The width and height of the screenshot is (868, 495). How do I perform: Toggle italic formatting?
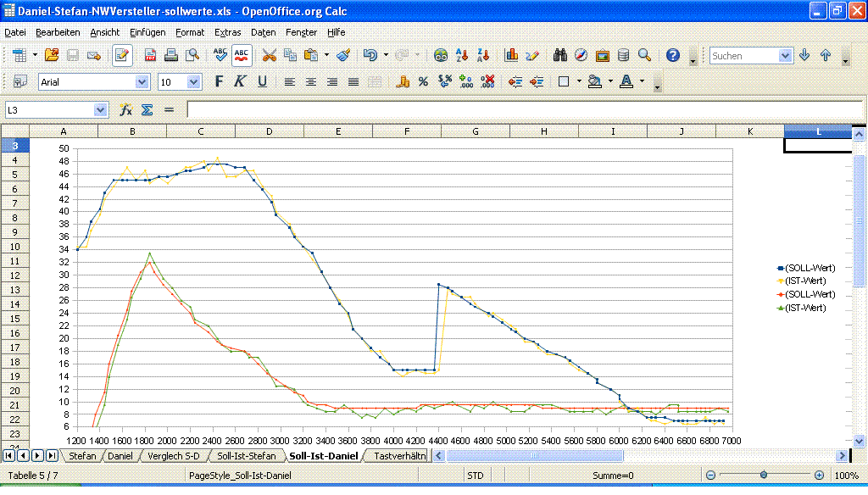(240, 82)
